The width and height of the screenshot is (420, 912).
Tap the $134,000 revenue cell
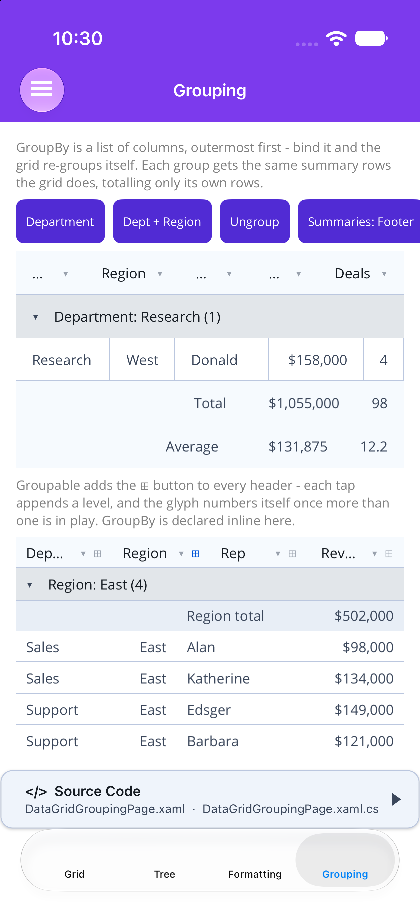[x=364, y=679]
